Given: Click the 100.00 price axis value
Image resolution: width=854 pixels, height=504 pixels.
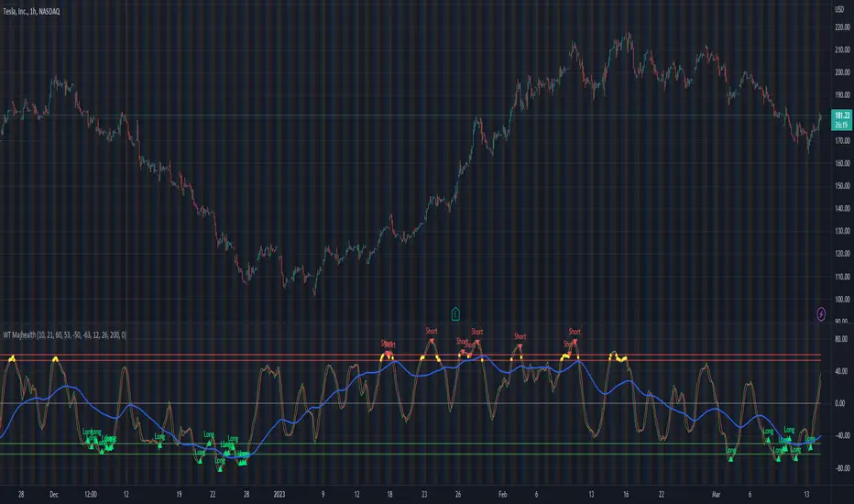Looking at the screenshot, I should coord(843,299).
